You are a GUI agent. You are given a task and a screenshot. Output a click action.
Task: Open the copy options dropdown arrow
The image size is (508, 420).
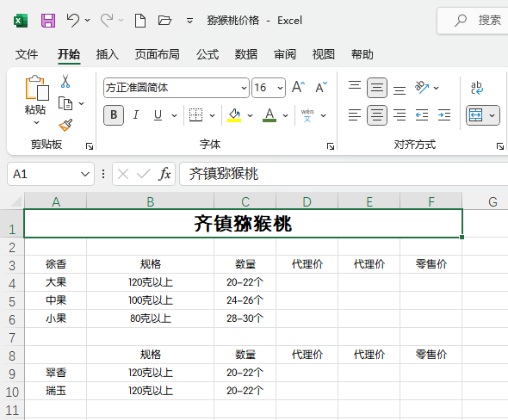(82, 103)
